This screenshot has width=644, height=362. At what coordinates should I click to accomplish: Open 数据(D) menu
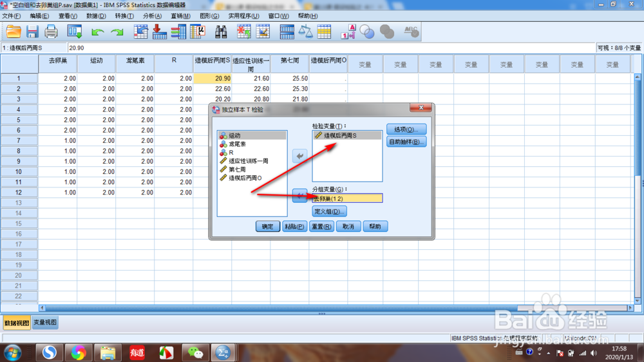pos(96,16)
